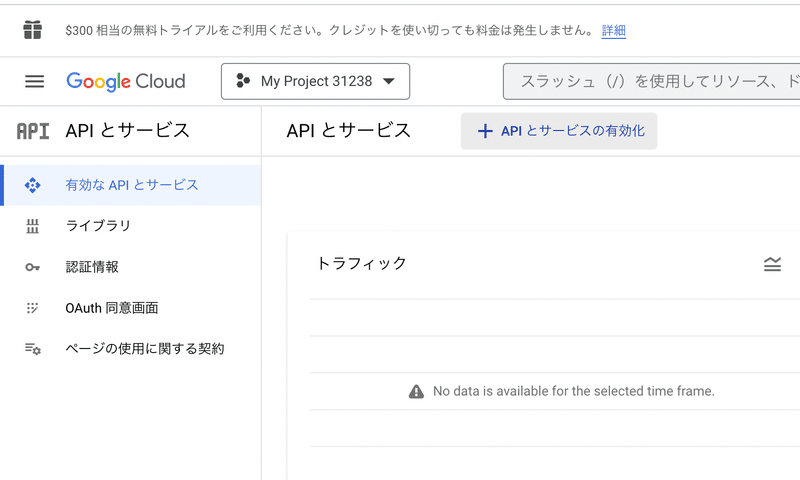Toggle the トラフィック chart legend icon
Viewport: 800px width, 480px height.
(x=772, y=264)
